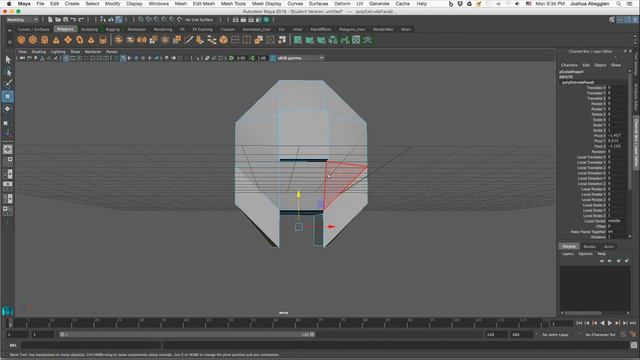640x360 pixels.
Task: Click the polygon Extrude shelf icon
Action: coord(153,40)
